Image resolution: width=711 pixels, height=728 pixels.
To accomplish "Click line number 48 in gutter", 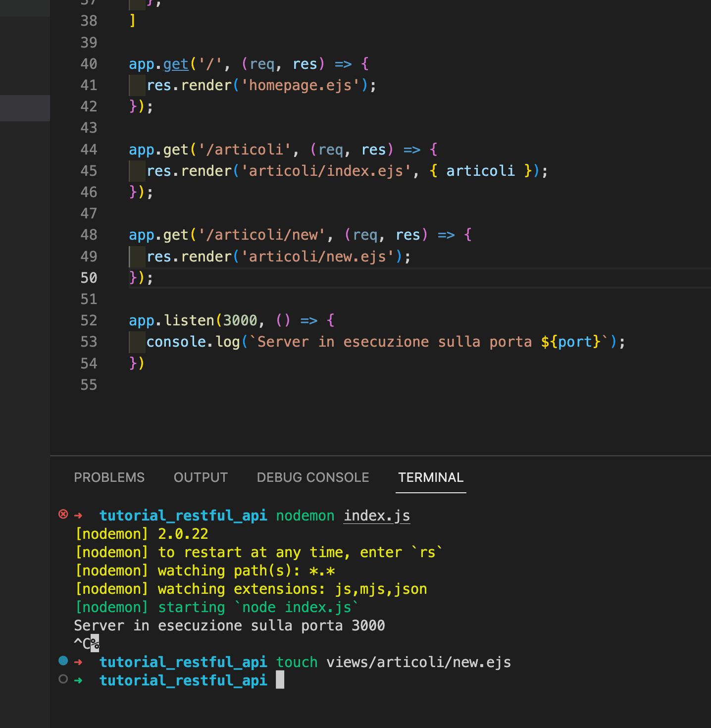I will [89, 235].
